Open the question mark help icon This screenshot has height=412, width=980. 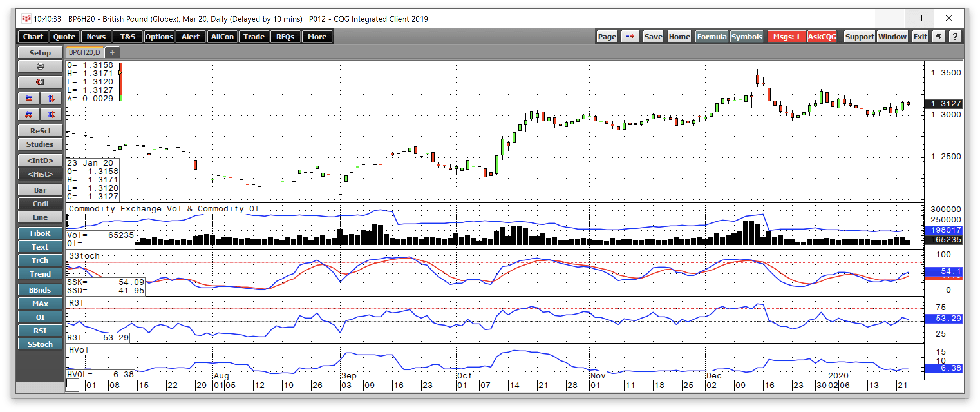955,36
